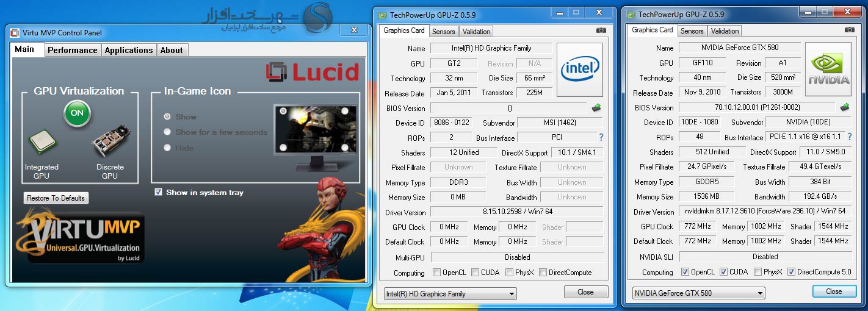868x311 pixels.
Task: Toggle DirectCompute 5.0 checkbox in NVIDIA window
Action: 791,272
